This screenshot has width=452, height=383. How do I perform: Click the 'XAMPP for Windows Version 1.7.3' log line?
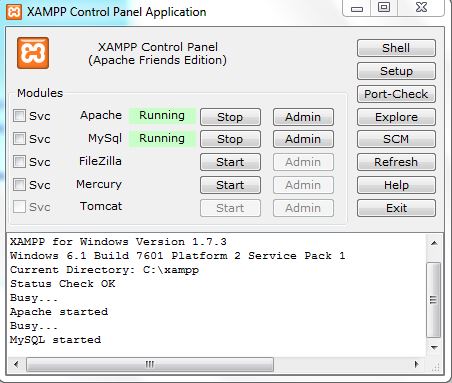click(118, 241)
